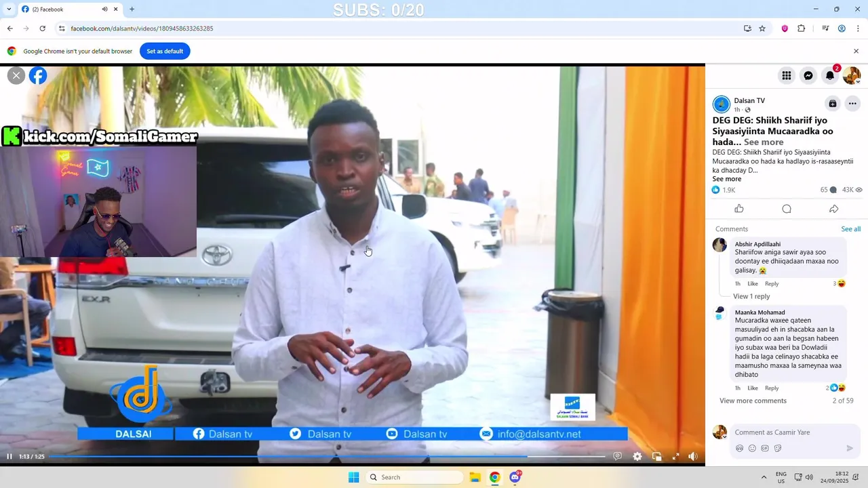868x488 pixels.
Task: Install page as app icon
Action: point(747,28)
